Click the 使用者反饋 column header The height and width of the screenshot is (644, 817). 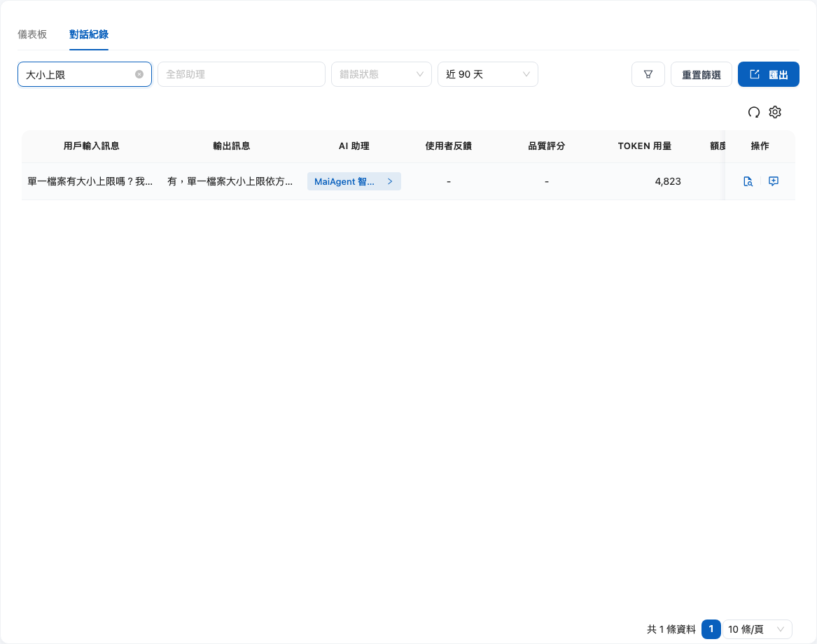click(449, 146)
